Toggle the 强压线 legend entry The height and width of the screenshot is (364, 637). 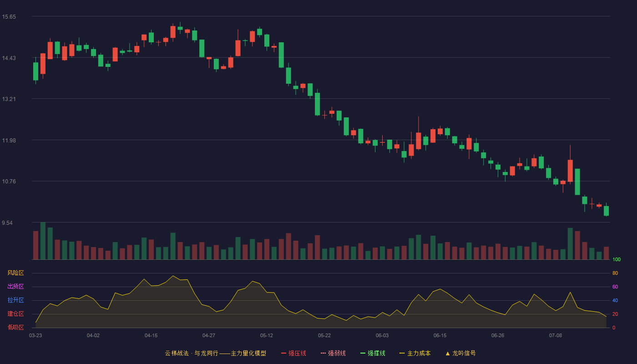tap(293, 353)
